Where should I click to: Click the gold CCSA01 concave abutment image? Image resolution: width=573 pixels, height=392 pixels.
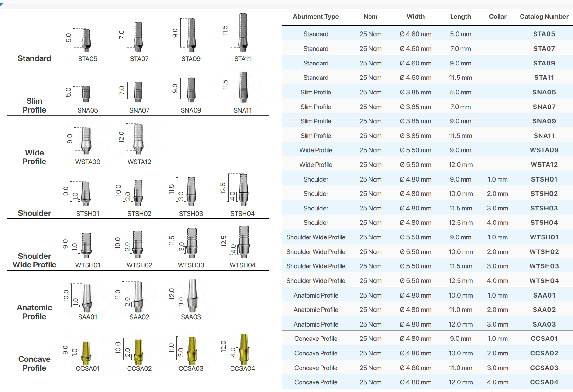86,353
